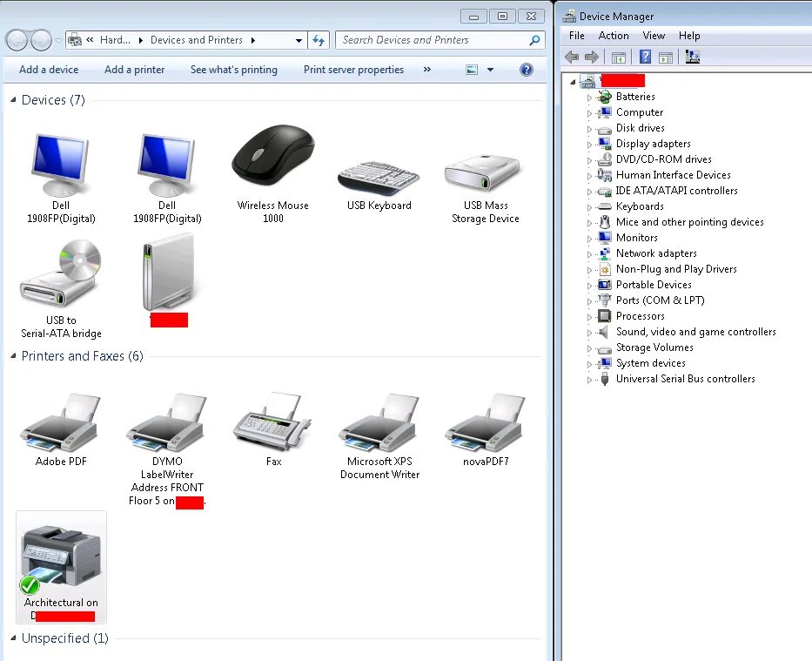Expand Mice and other pointing devices

[589, 223]
